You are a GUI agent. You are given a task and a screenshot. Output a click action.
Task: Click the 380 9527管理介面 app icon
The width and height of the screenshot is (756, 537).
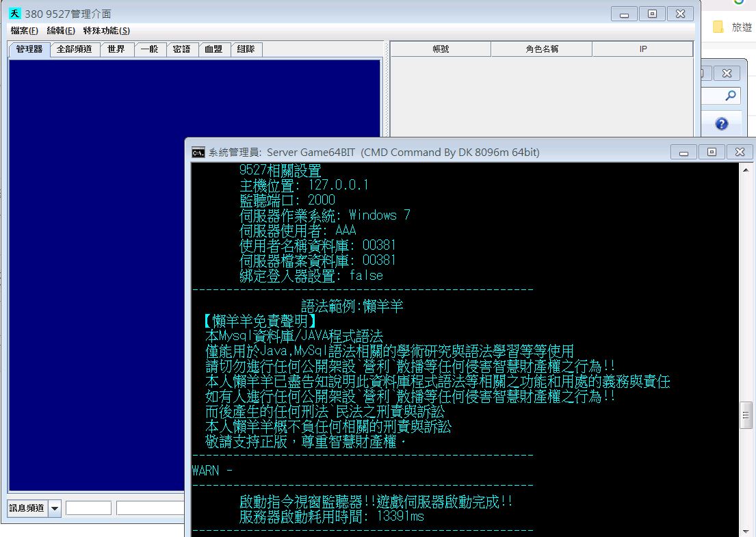[x=15, y=14]
